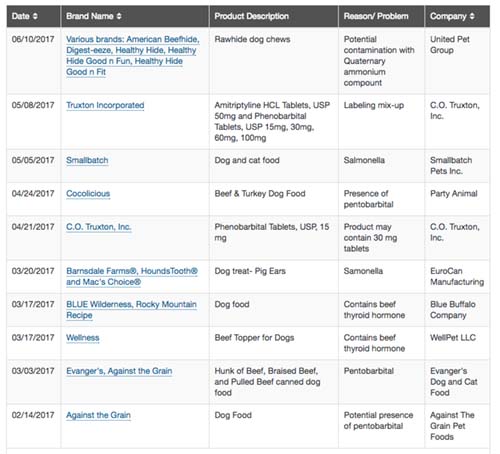
Task: Open the Against the Grain link
Action: [x=98, y=415]
